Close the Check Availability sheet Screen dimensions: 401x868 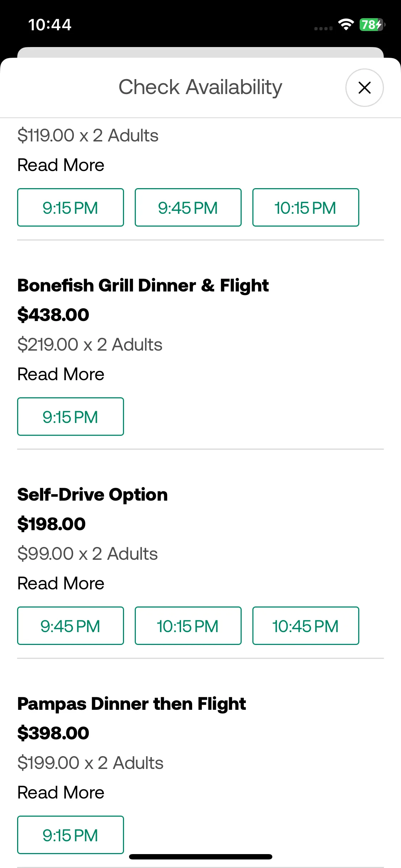(x=364, y=88)
